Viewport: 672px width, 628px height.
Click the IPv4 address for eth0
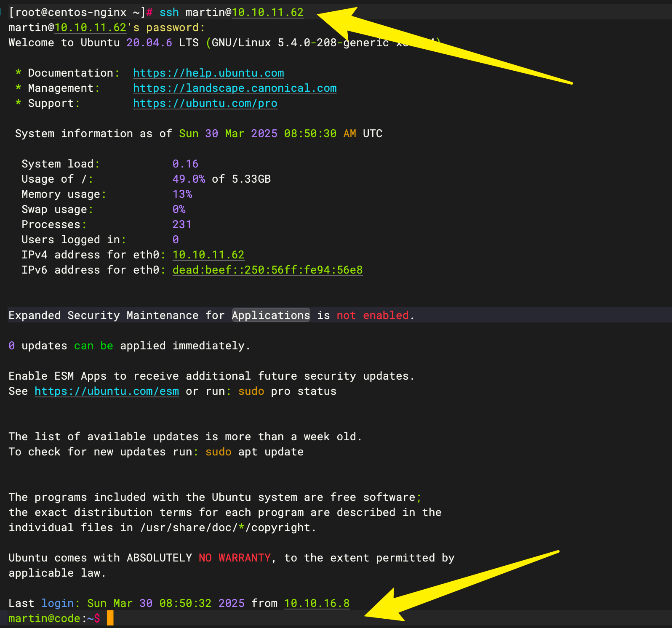pyautogui.click(x=208, y=255)
